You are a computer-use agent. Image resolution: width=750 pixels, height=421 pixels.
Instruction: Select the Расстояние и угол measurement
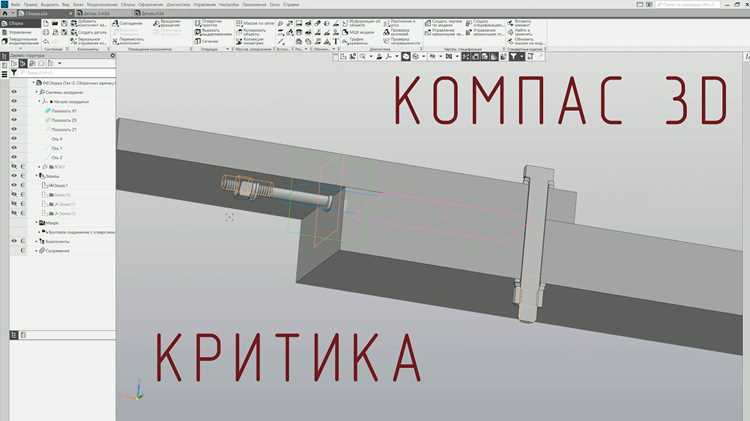400,23
